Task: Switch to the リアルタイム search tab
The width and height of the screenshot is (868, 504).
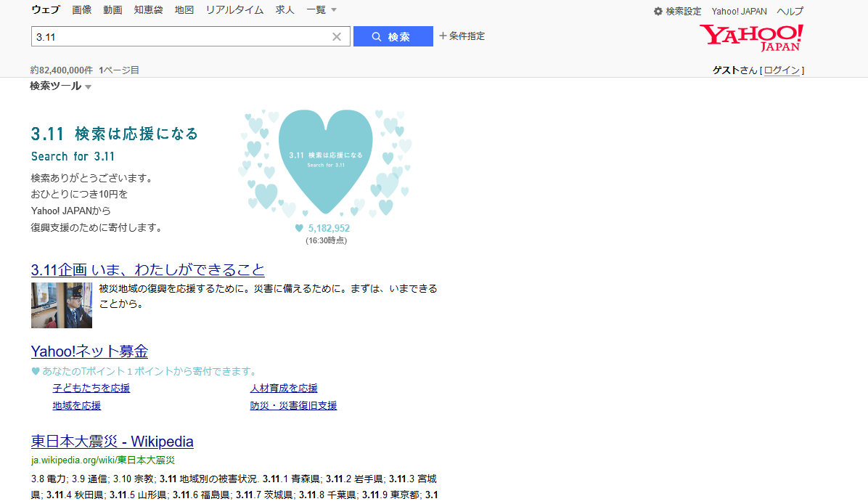Action: pos(234,9)
